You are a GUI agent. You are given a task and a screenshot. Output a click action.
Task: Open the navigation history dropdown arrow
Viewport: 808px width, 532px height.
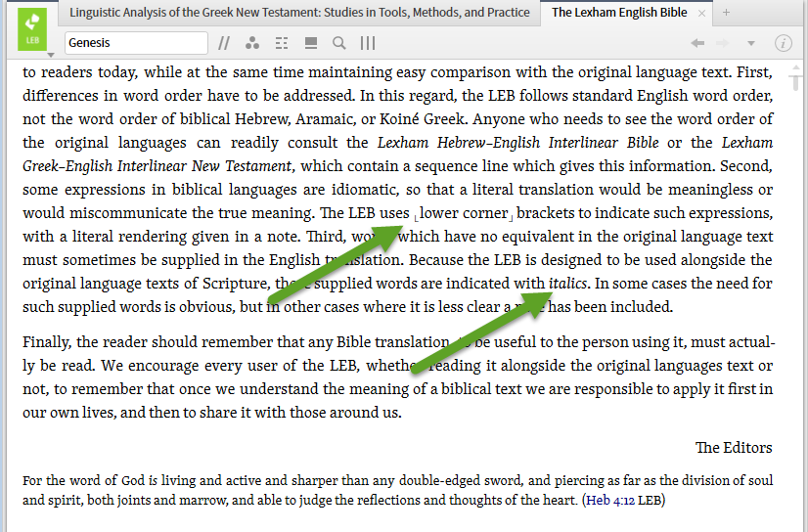tap(751, 44)
